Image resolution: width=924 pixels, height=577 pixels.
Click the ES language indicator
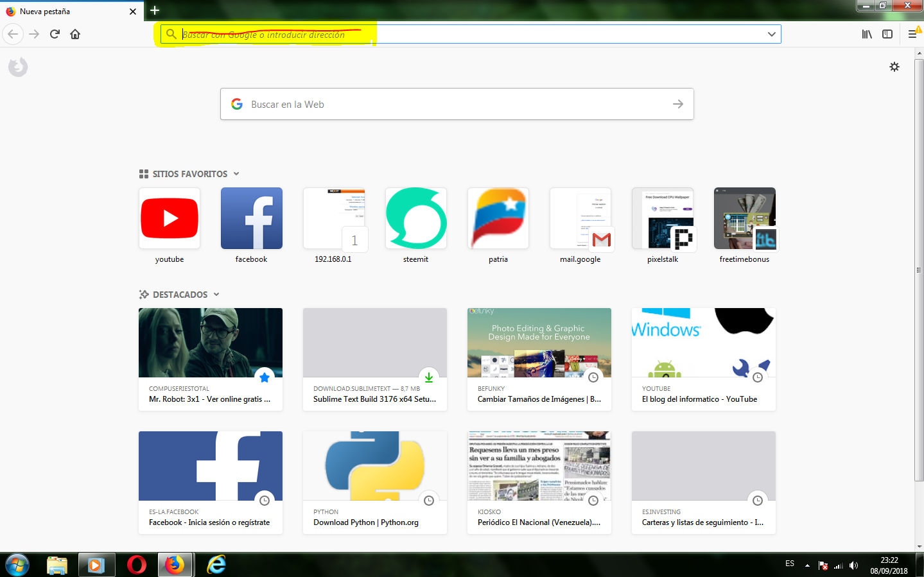tap(790, 564)
